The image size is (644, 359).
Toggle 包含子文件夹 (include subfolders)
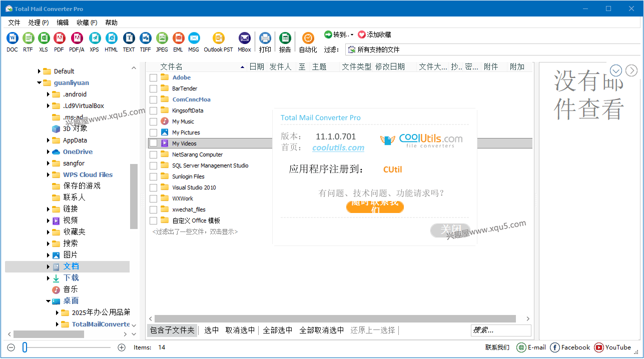point(172,330)
